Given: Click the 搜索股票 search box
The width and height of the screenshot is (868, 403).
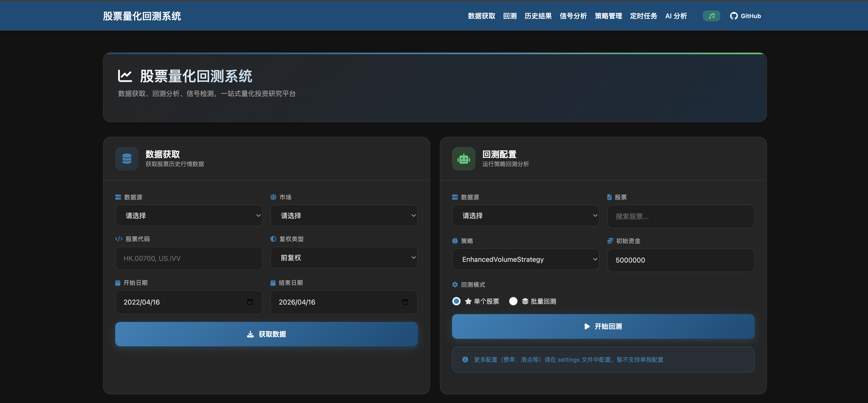Looking at the screenshot, I should tap(680, 216).
